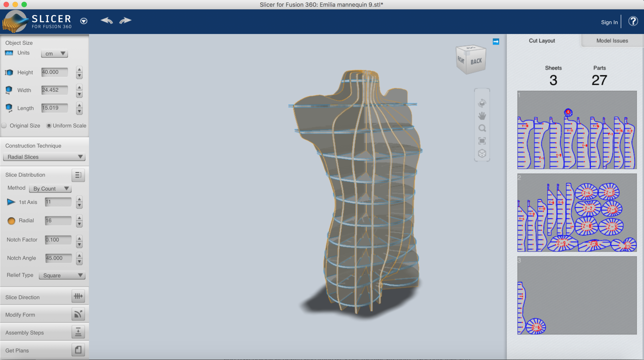
Task: Click the Slicer for Fusion 360 logo
Action: (x=37, y=22)
